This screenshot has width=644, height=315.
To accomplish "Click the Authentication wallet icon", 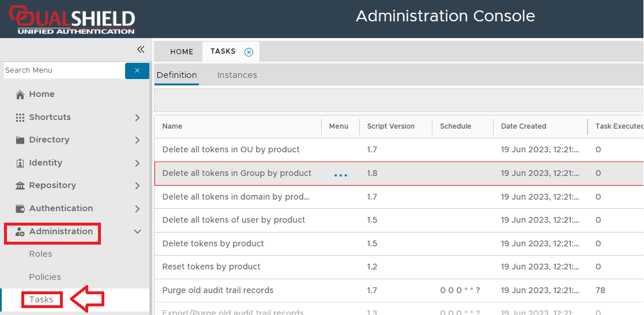I will [x=20, y=209].
